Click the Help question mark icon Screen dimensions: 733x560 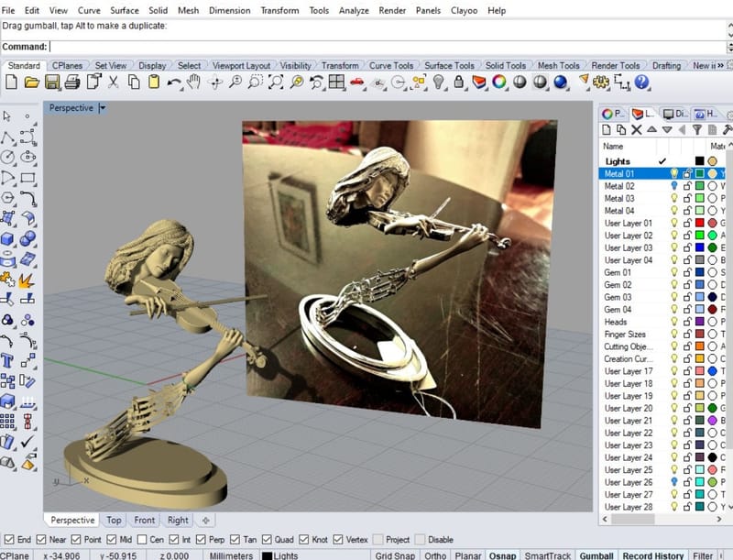click(x=641, y=82)
